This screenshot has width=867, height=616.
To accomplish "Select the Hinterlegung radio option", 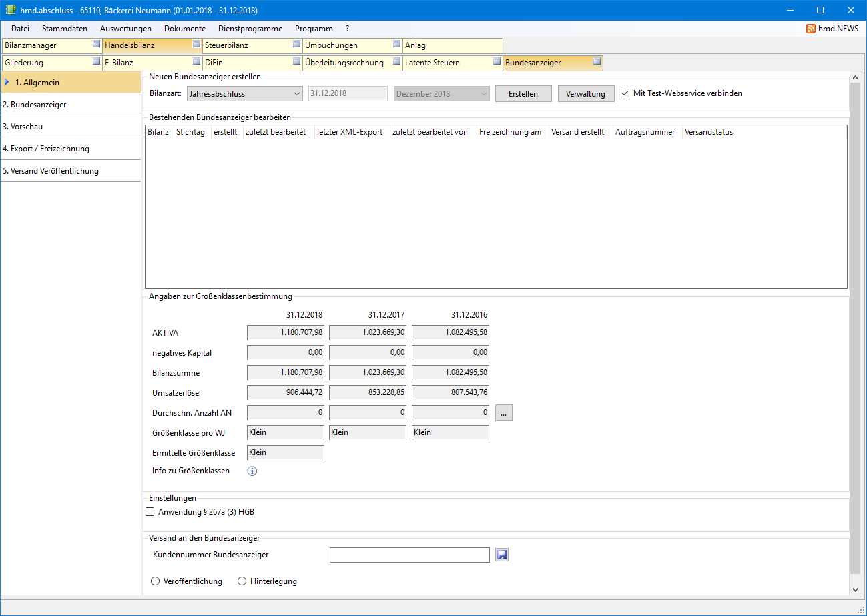I will pyautogui.click(x=242, y=581).
